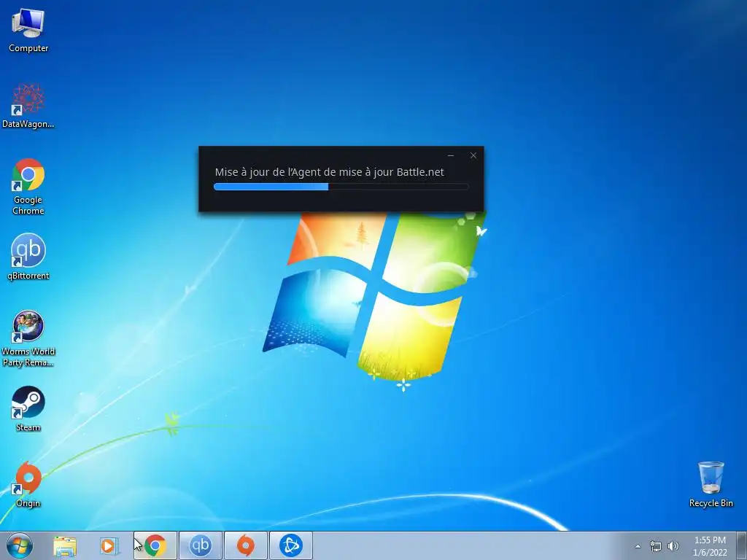747x560 pixels.
Task: Open the clock showing 1:55 PM
Action: click(710, 546)
